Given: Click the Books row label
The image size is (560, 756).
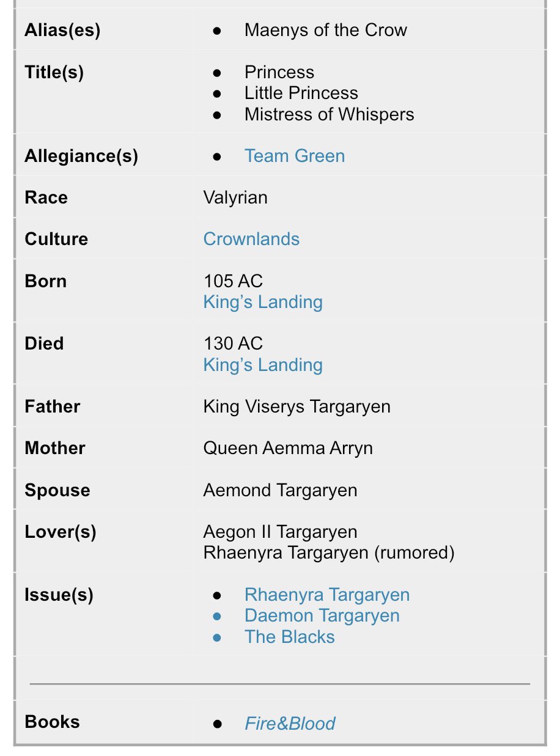Looking at the screenshot, I should coord(52,722).
